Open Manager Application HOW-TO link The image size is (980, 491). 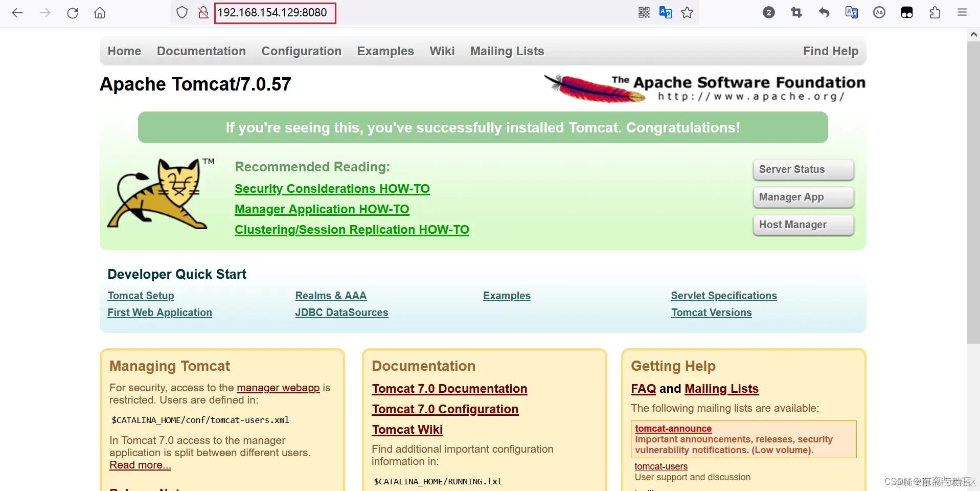tap(322, 209)
